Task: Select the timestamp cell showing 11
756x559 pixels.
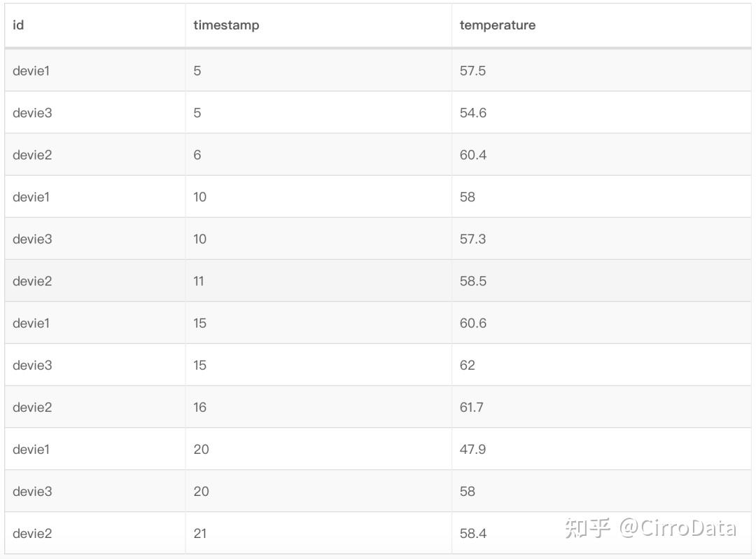Action: coord(199,281)
